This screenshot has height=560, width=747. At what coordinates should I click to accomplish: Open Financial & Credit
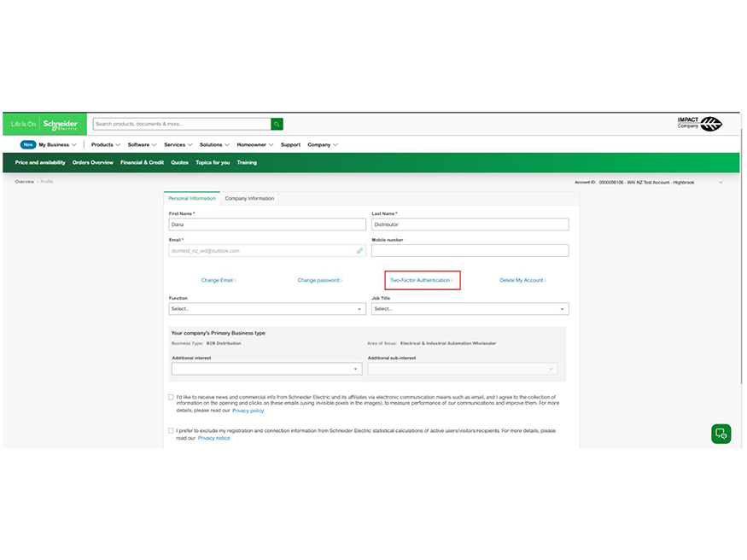(x=142, y=162)
